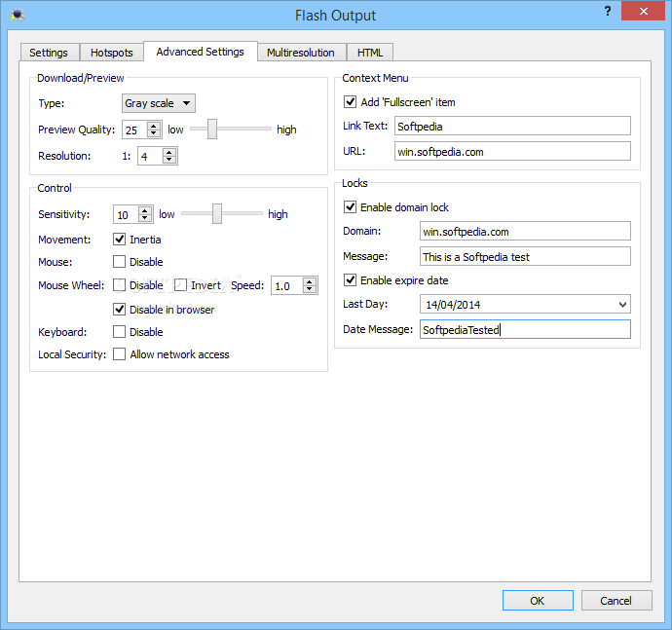Enable the Mouse Disable checkbox
The height and width of the screenshot is (630, 672).
[x=119, y=261]
